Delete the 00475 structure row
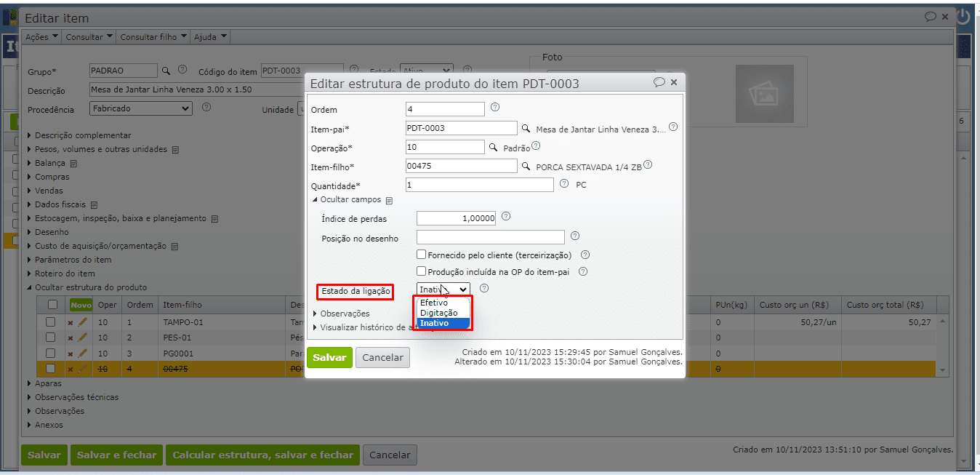 click(71, 370)
